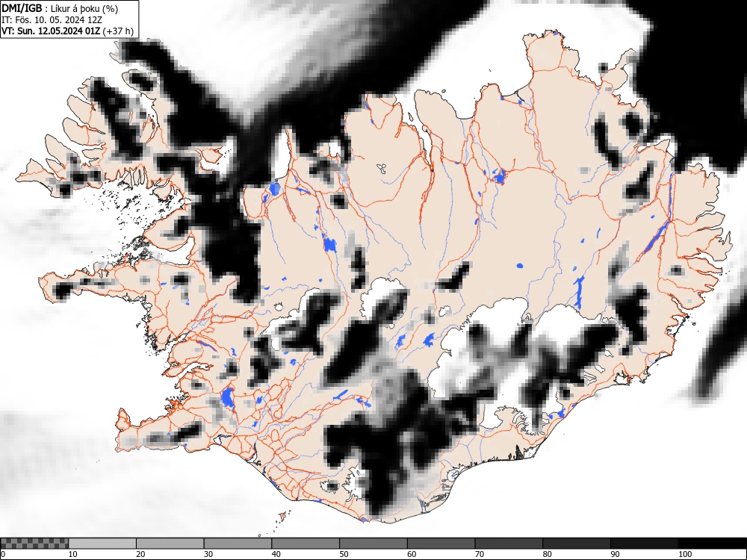Select the 20–30% legend swatch
This screenshot has width=747, height=560.
(170, 544)
